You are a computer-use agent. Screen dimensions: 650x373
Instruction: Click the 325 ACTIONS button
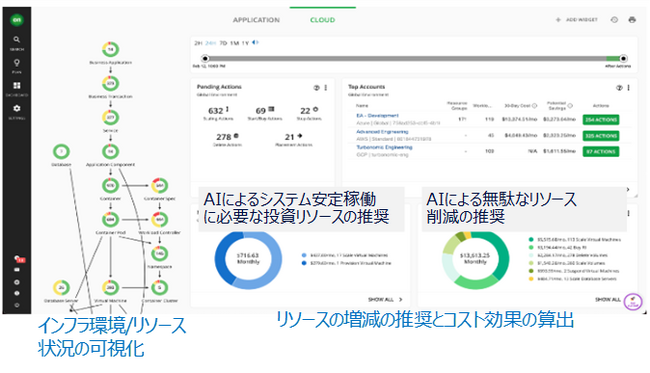point(601,136)
